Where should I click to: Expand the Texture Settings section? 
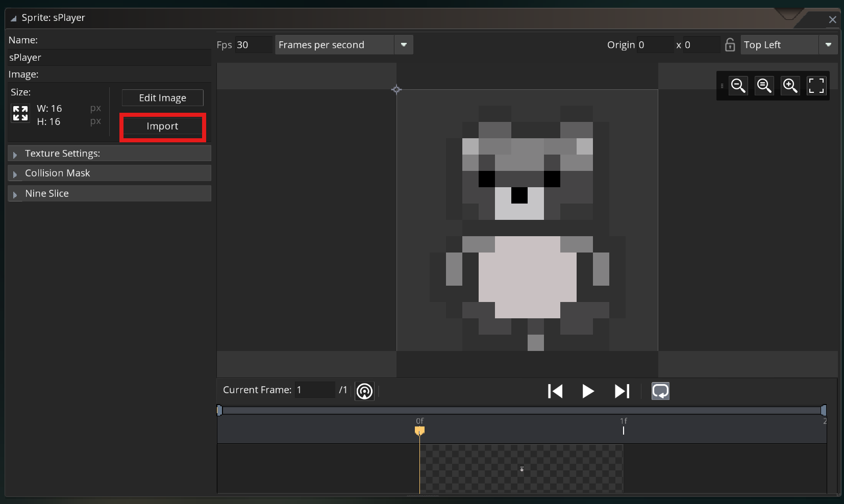pyautogui.click(x=15, y=154)
